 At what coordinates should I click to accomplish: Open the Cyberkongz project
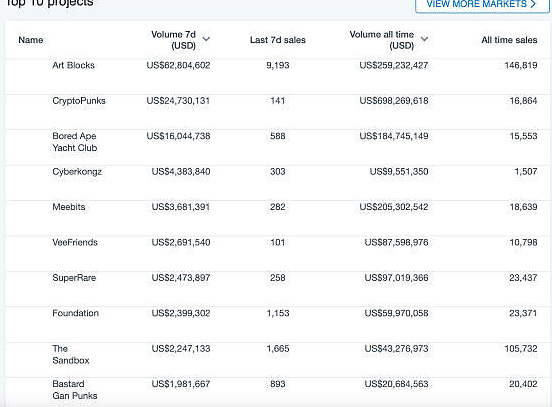pos(77,171)
